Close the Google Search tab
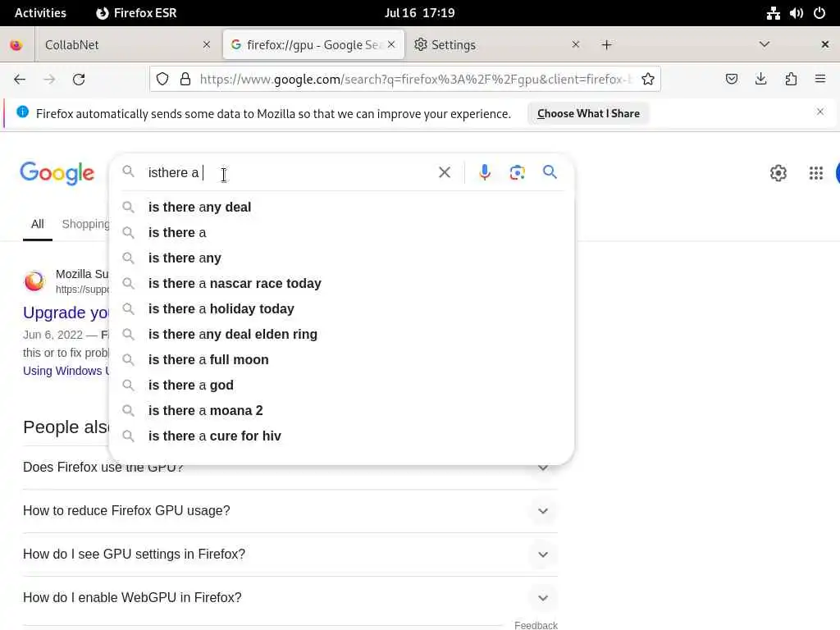This screenshot has height=630, width=840. (x=391, y=45)
